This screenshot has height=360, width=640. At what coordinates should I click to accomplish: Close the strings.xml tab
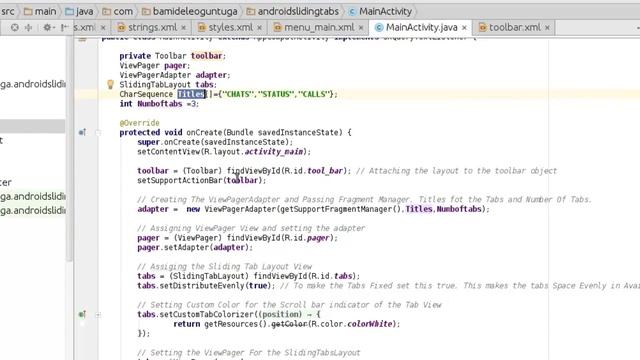pos(184,27)
